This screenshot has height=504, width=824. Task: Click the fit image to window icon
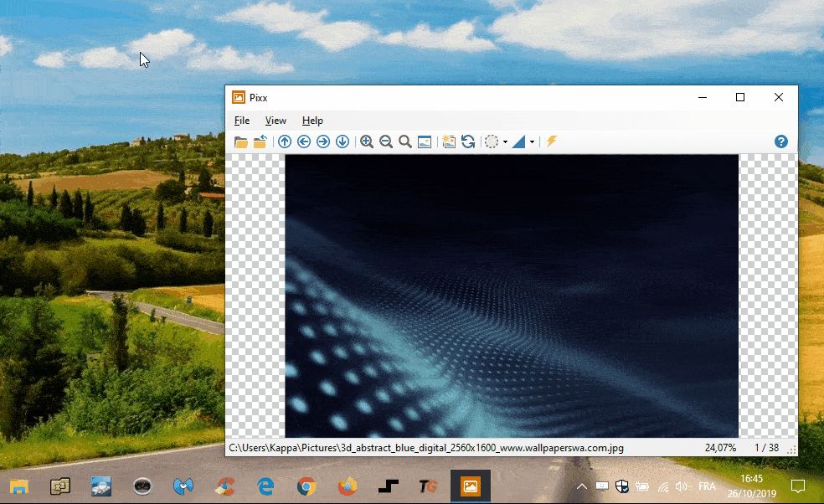425,141
